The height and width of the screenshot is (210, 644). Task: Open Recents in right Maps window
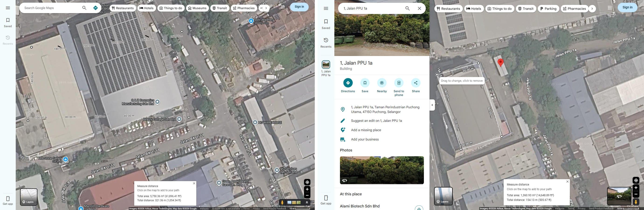pos(326,43)
